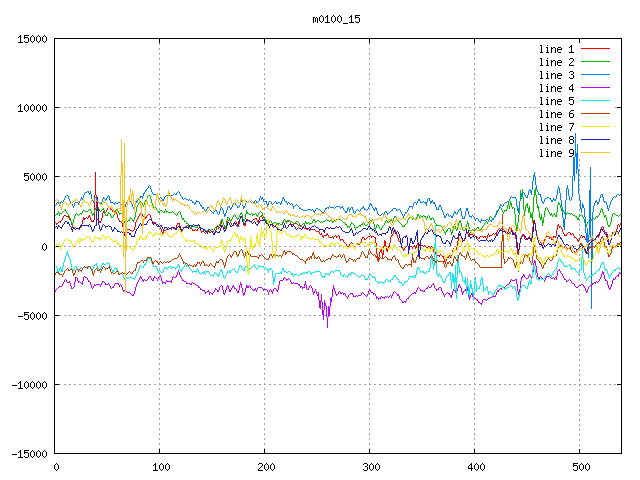Click the 100 x-axis tick label
This screenshot has width=640, height=480.
tap(160, 467)
